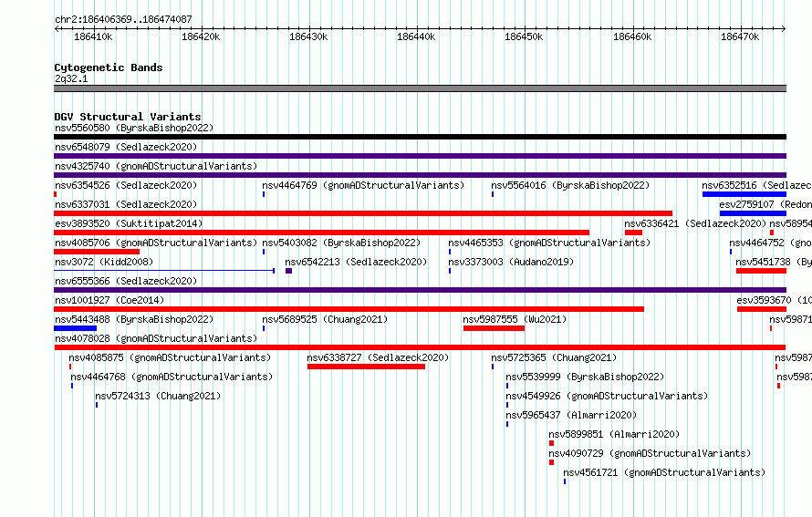812x517 pixels.
Task: Select variant nsv5564016 (ByrskaBishop2022)
Action: [x=570, y=185]
